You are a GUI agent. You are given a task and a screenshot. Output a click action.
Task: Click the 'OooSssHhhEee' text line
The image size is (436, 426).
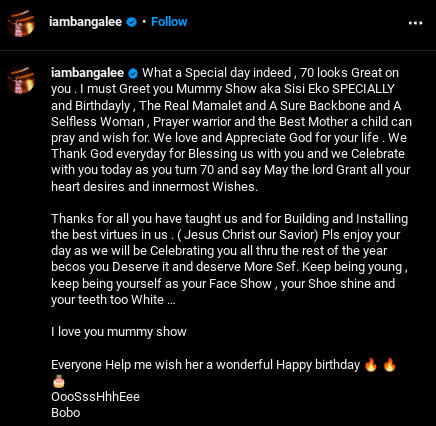(x=95, y=397)
